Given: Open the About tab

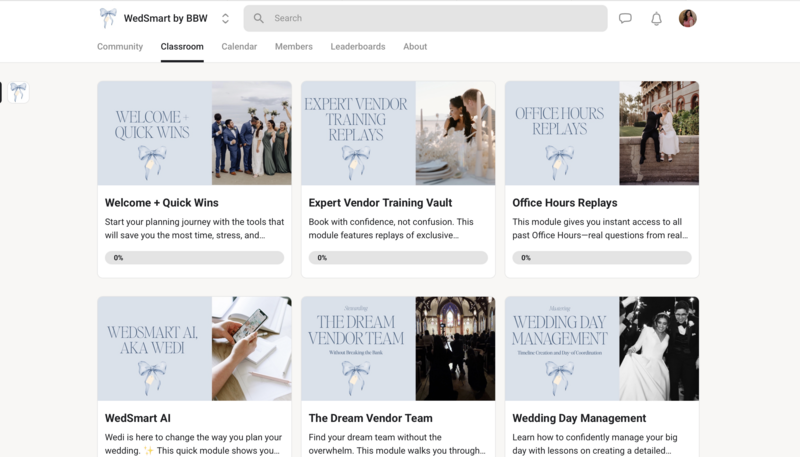Looking at the screenshot, I should coord(415,47).
